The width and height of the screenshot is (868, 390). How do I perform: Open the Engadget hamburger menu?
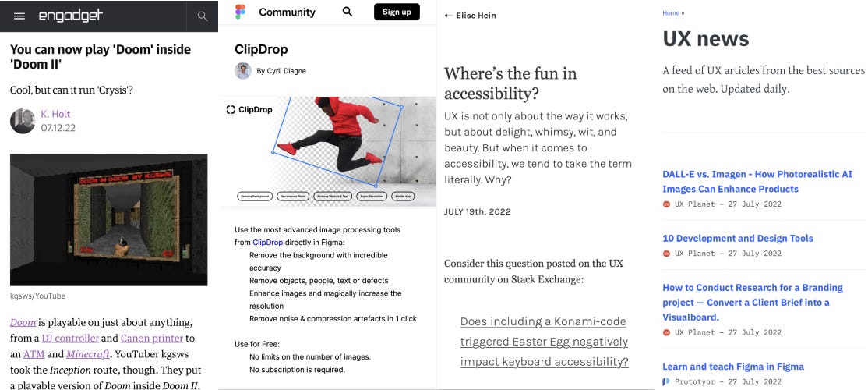(x=19, y=16)
